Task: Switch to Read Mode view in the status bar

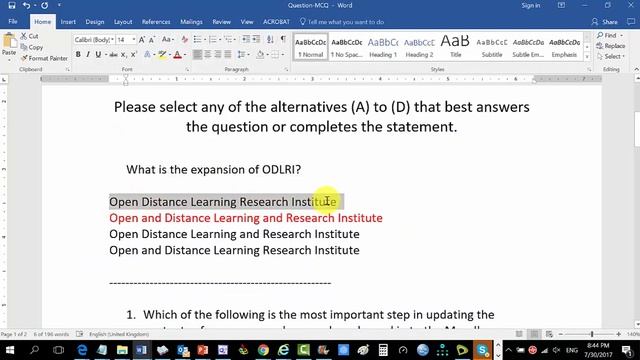Action: 519,334
